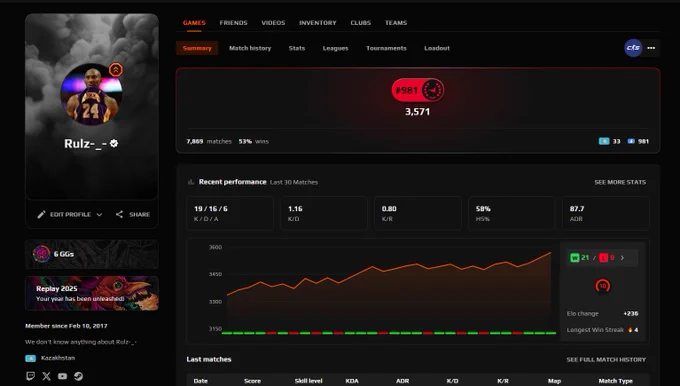680x386 pixels.
Task: Click the 53% wins text
Action: [254, 141]
